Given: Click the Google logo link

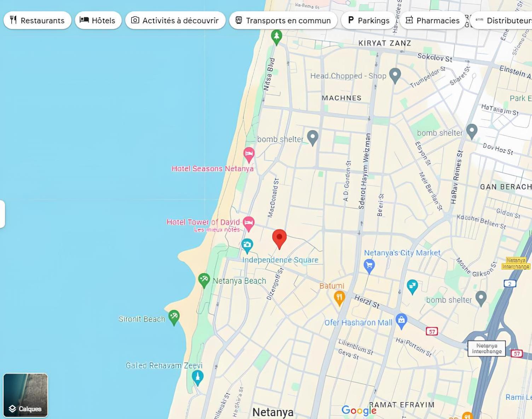Looking at the screenshot, I should (359, 411).
